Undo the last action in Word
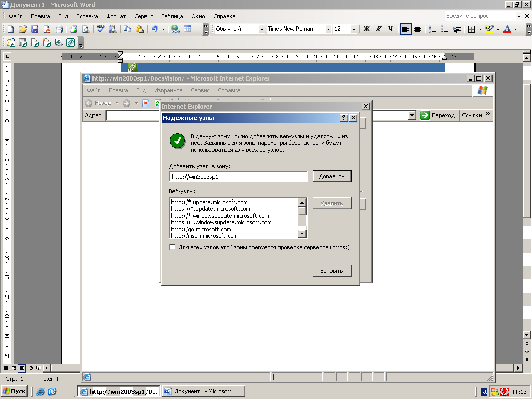The width and height of the screenshot is (532, 399). coord(155,29)
